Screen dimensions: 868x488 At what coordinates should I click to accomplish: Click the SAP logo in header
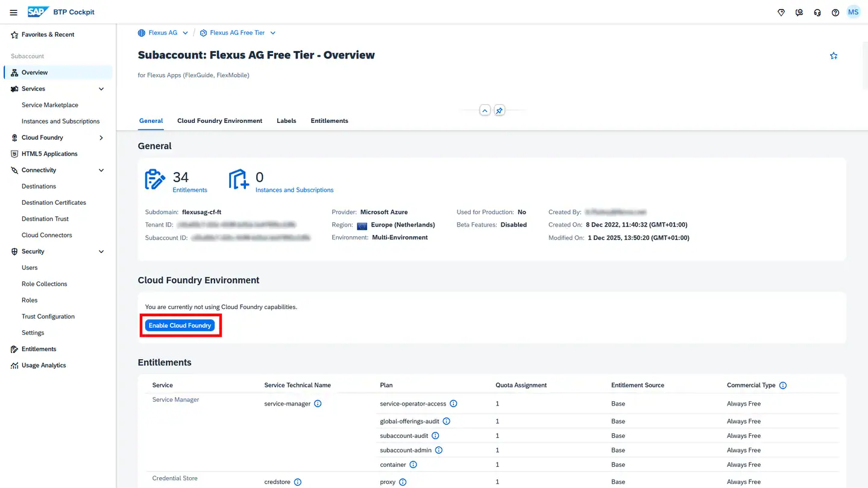tap(39, 12)
